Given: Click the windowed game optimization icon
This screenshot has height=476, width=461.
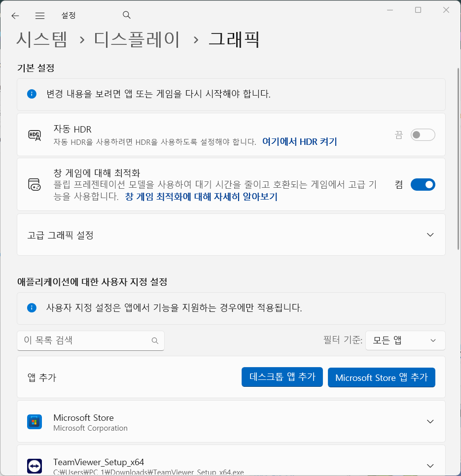Looking at the screenshot, I should coord(35,184).
